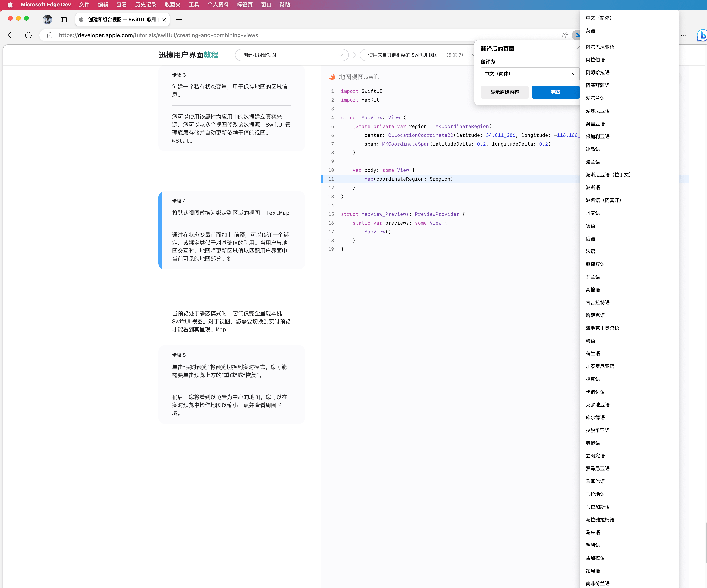Select 俄语 in language list
707x588 pixels.
(x=629, y=239)
